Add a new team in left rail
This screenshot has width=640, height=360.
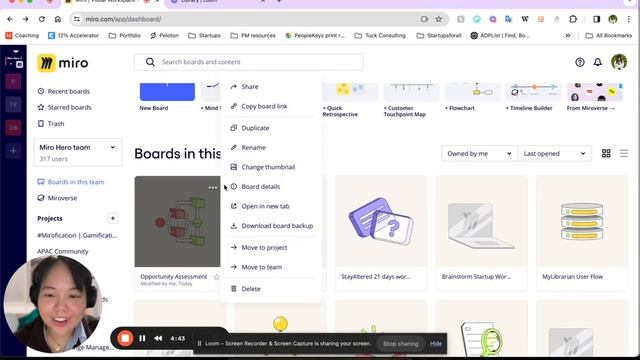click(x=13, y=151)
